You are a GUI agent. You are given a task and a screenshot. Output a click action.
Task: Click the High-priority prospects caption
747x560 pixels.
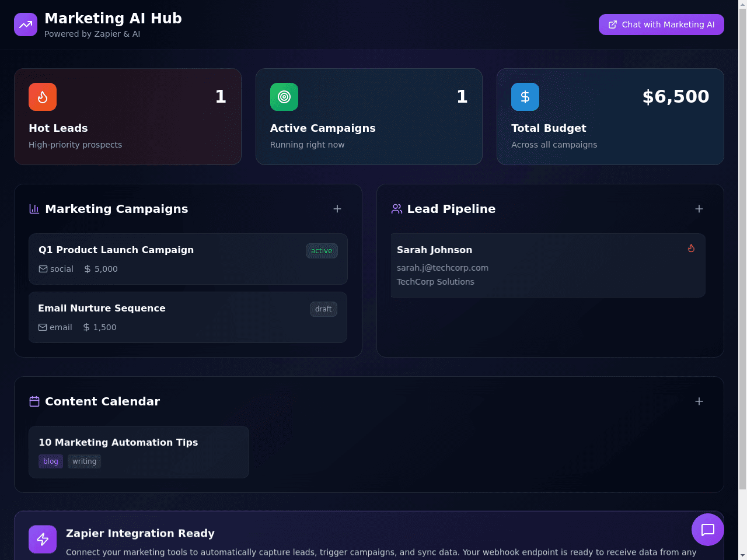75,145
